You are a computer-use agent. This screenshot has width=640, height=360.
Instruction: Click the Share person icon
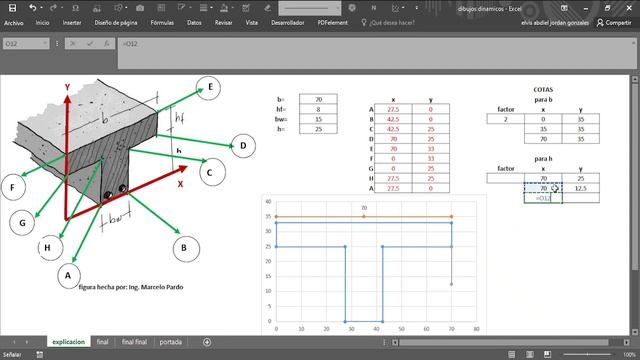(600, 23)
